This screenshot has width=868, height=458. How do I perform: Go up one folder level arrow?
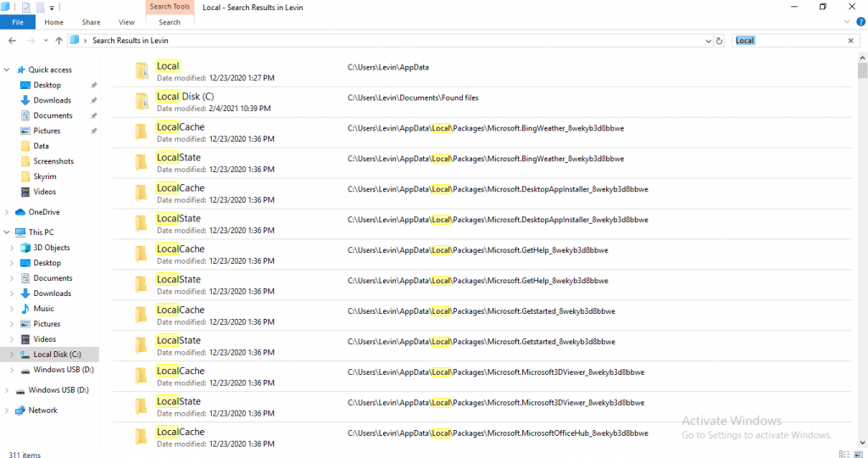(x=58, y=41)
